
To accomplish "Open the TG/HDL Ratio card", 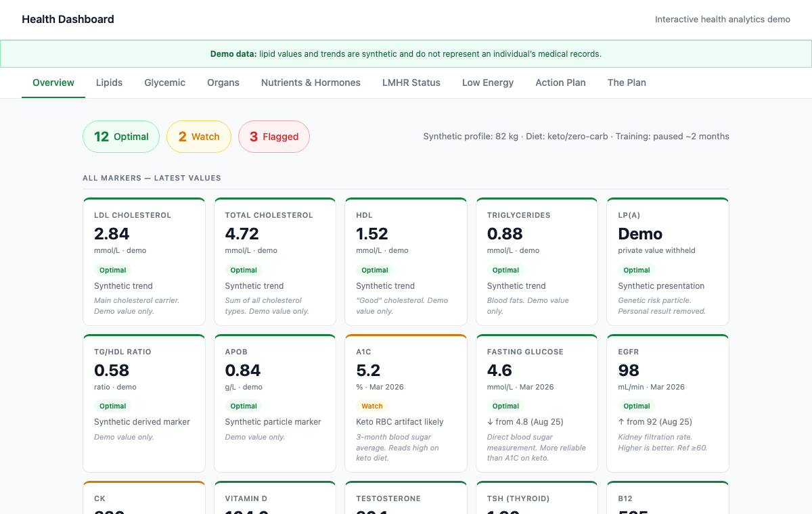I will 144,403.
